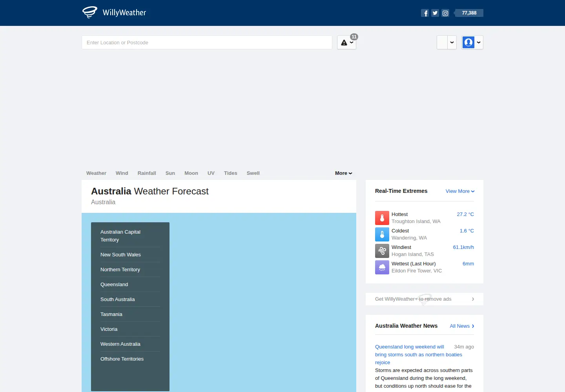Screen dimensions: 565x392
Task: Select Tasmania
Action: (x=130, y=314)
